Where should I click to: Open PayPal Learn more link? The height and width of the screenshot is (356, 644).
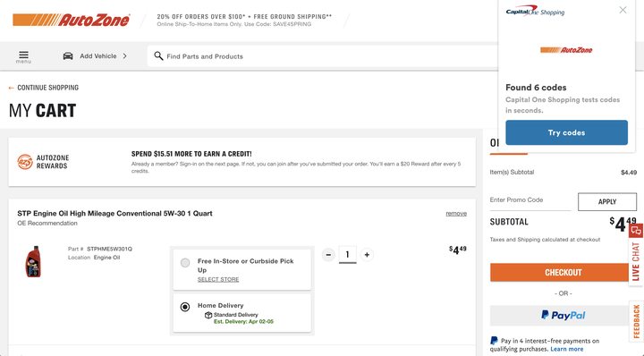point(567,349)
